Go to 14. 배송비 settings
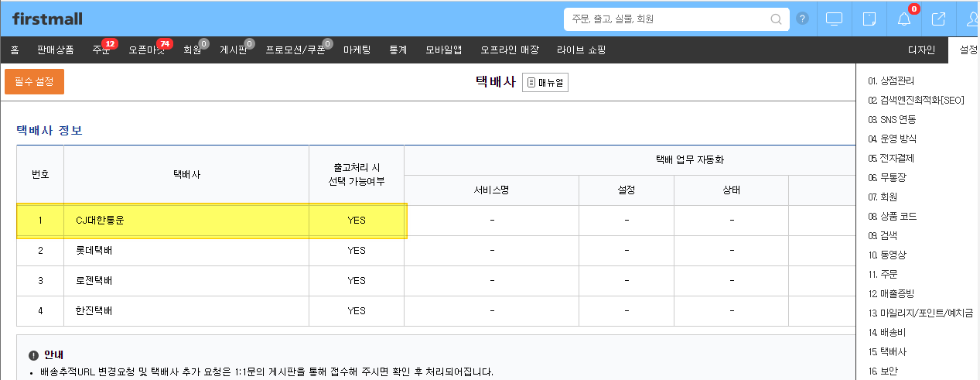Screen dimensions: 980x380 pyautogui.click(x=886, y=332)
